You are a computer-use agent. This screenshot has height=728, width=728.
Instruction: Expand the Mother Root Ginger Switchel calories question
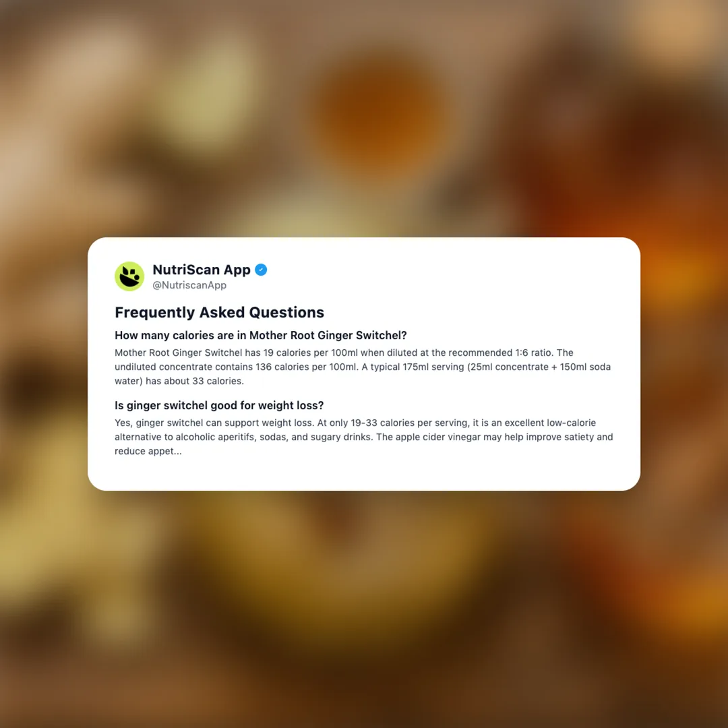(260, 335)
